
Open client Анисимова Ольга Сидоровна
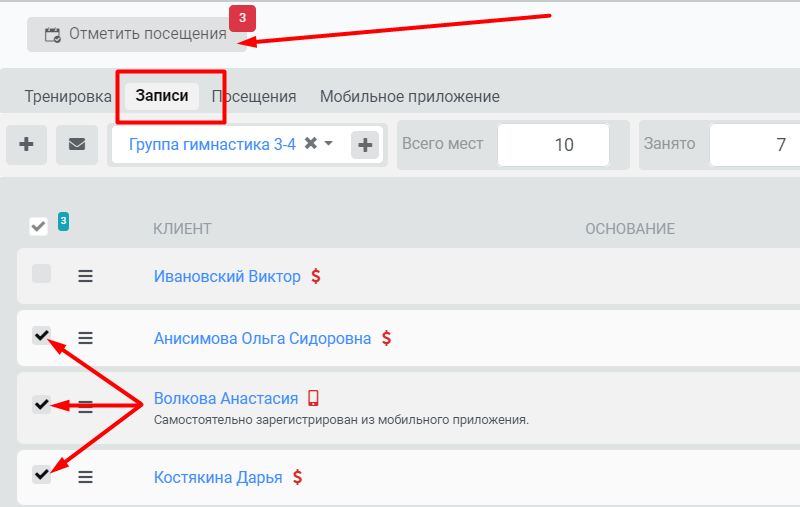[x=262, y=339]
